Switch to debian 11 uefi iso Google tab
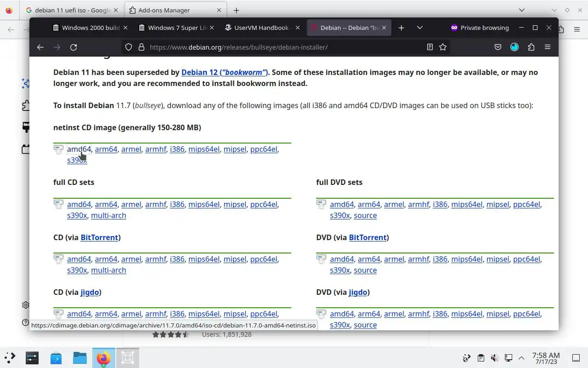Image resolution: width=588 pixels, height=368 pixels. [x=71, y=10]
